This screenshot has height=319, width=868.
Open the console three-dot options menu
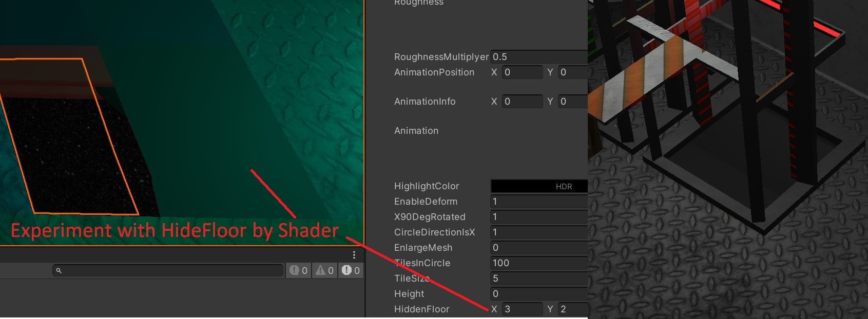(x=354, y=255)
